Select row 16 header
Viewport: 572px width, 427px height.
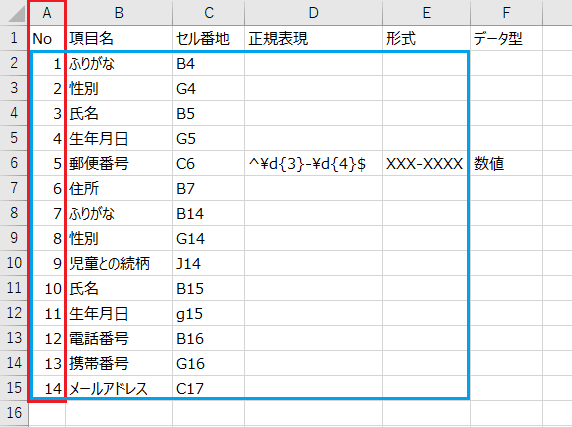14,413
